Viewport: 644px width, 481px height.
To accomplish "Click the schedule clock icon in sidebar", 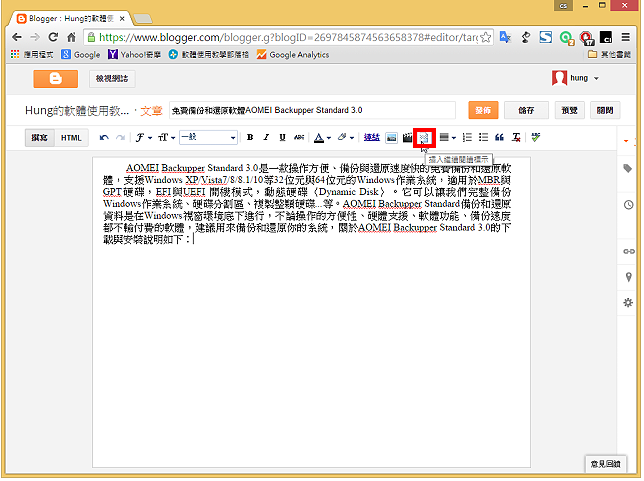I will click(628, 205).
